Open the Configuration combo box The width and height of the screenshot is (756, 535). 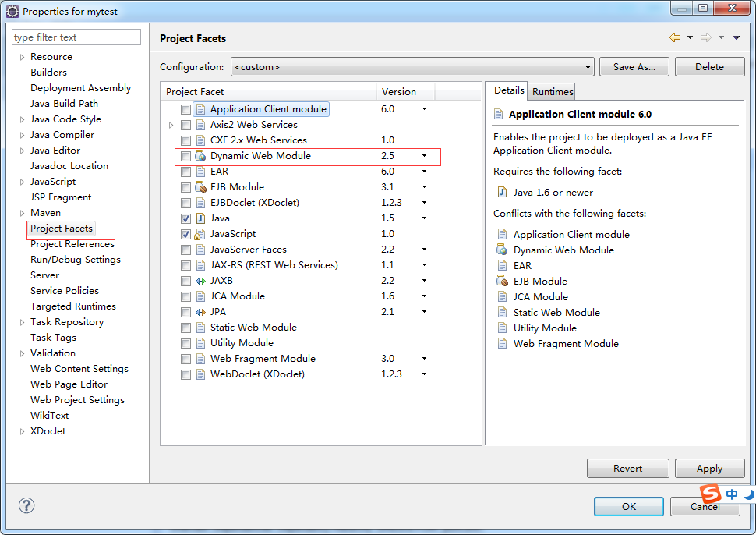[x=412, y=67]
